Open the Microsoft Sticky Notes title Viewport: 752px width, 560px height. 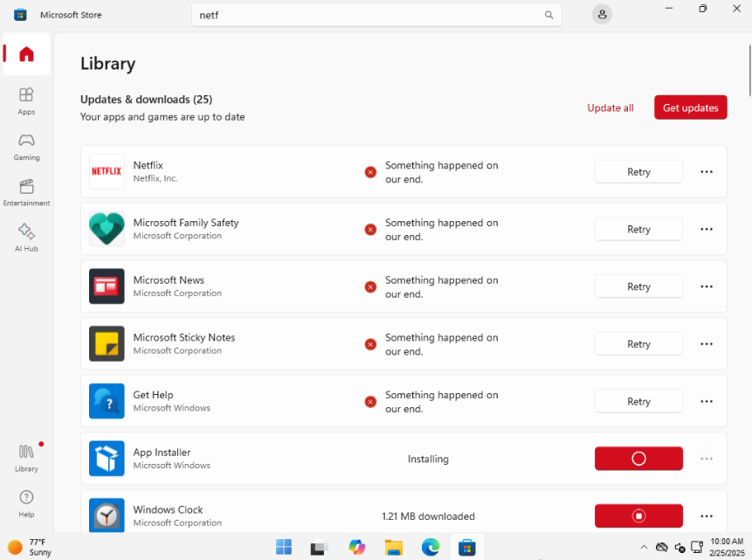184,337
